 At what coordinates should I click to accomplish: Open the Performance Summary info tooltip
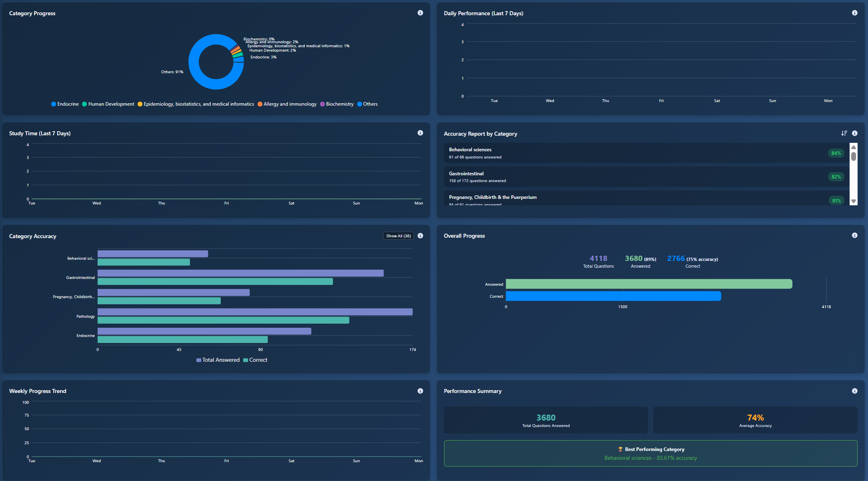point(854,391)
